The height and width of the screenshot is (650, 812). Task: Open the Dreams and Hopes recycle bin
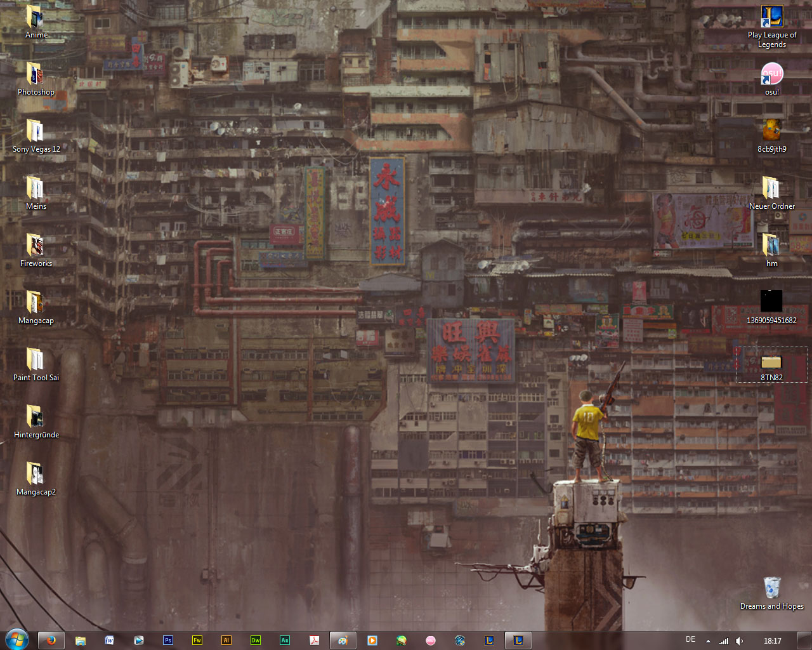pos(771,594)
